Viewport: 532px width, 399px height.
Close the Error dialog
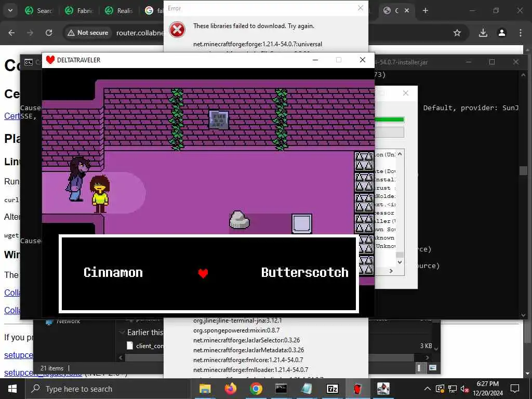pyautogui.click(x=361, y=8)
